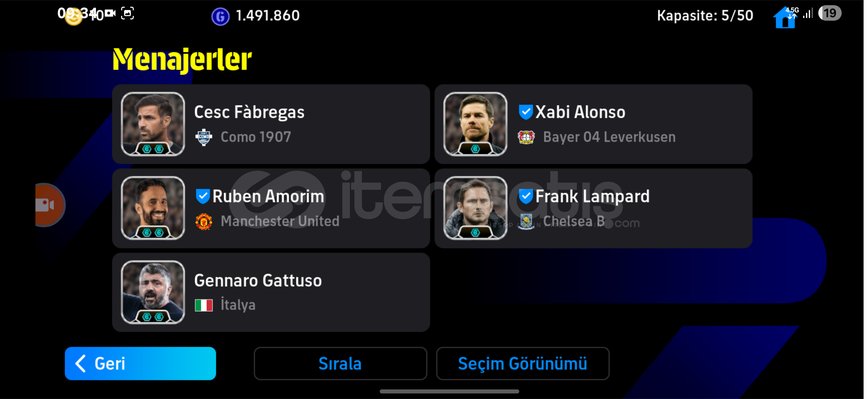Toggle the checkmark beside Frank Lampard

point(526,196)
